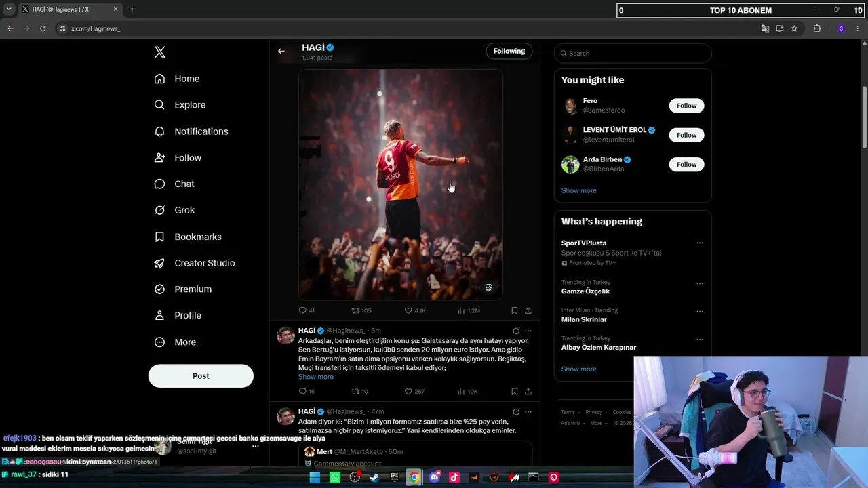Screen dimensions: 868x488
Task: Open the Chrome extensions puzzle icon
Action: pyautogui.click(x=817, y=28)
